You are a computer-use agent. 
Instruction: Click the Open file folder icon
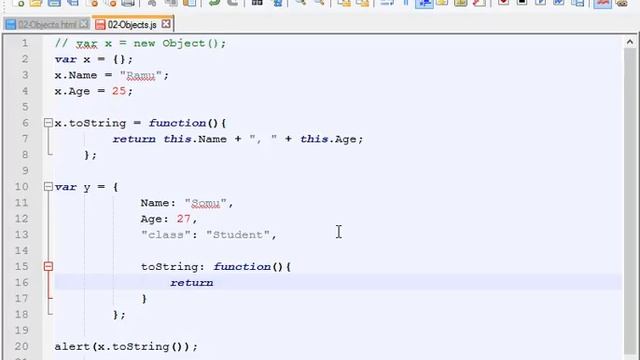(x=36, y=3)
